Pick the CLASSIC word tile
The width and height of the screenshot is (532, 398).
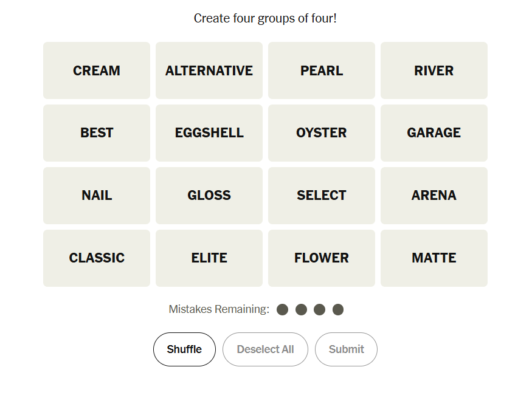point(97,258)
